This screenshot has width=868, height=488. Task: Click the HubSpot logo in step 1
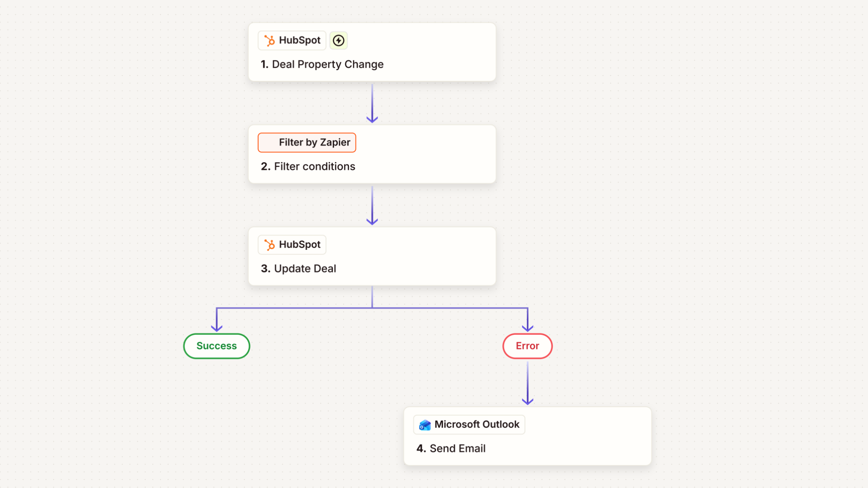269,41
